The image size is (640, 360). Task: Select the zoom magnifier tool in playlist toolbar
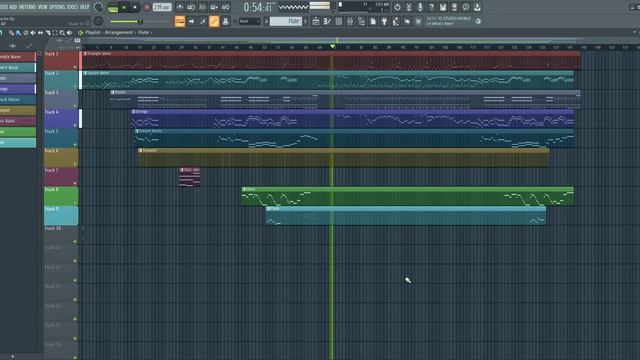pyautogui.click(x=62, y=33)
